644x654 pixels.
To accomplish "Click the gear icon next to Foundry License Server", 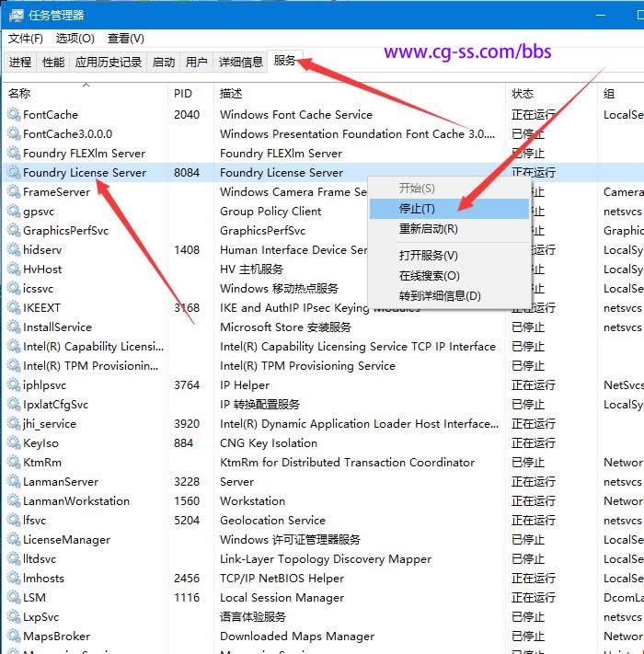I will click(14, 173).
